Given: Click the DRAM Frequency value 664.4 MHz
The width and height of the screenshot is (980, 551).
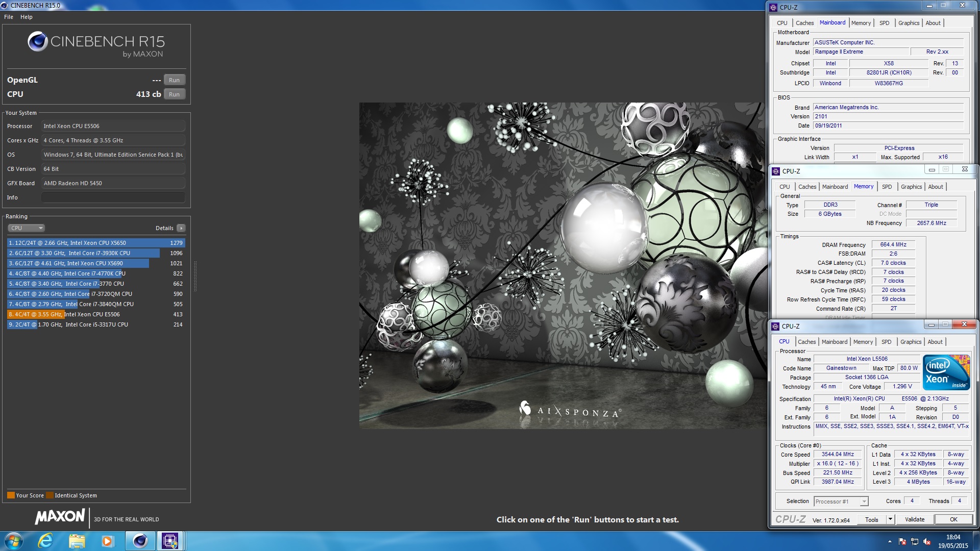Looking at the screenshot, I should [x=893, y=244].
